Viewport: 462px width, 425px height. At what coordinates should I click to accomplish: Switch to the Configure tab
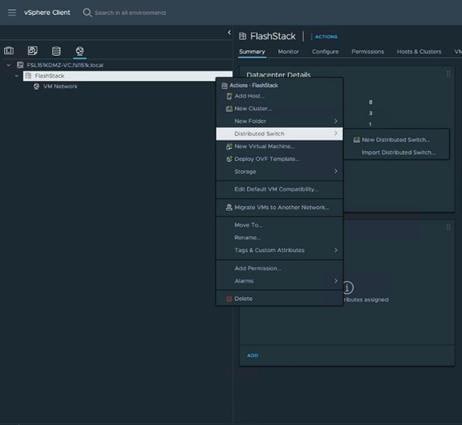coord(325,52)
